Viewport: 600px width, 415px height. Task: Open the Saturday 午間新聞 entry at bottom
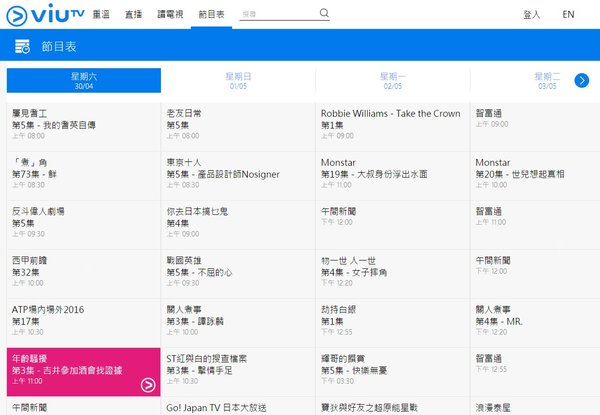pos(84,406)
